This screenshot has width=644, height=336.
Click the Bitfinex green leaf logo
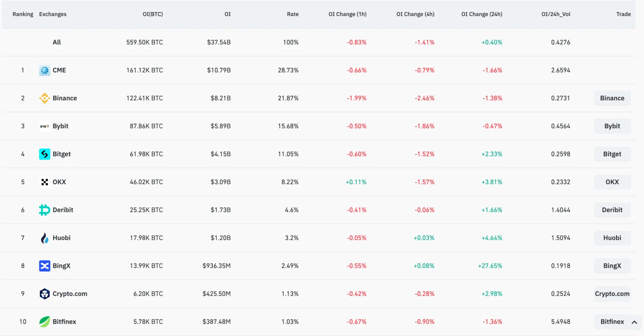[x=45, y=322]
